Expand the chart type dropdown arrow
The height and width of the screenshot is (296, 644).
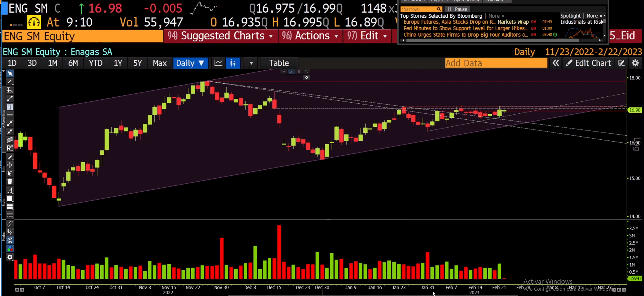[251, 63]
